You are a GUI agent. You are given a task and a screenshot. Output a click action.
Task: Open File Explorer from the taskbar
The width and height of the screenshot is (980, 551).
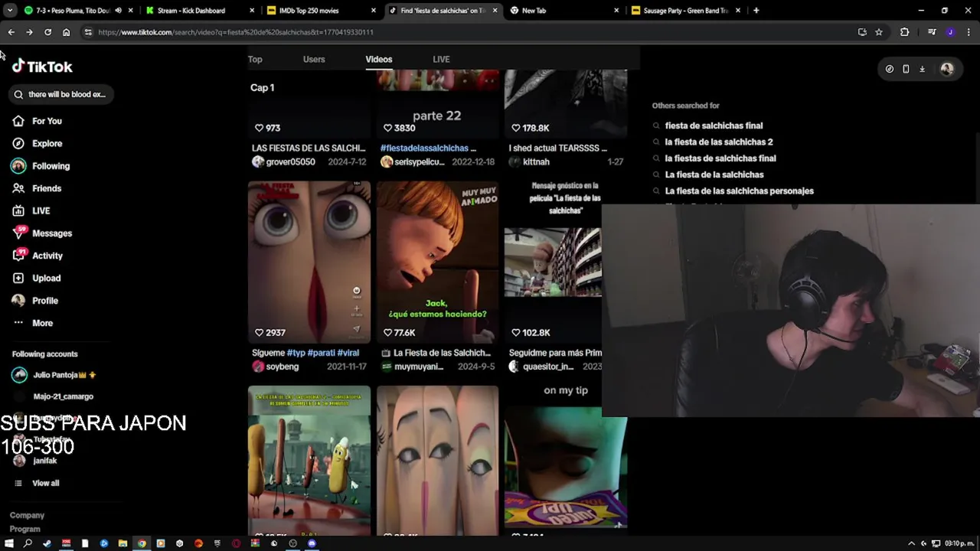pyautogui.click(x=122, y=543)
